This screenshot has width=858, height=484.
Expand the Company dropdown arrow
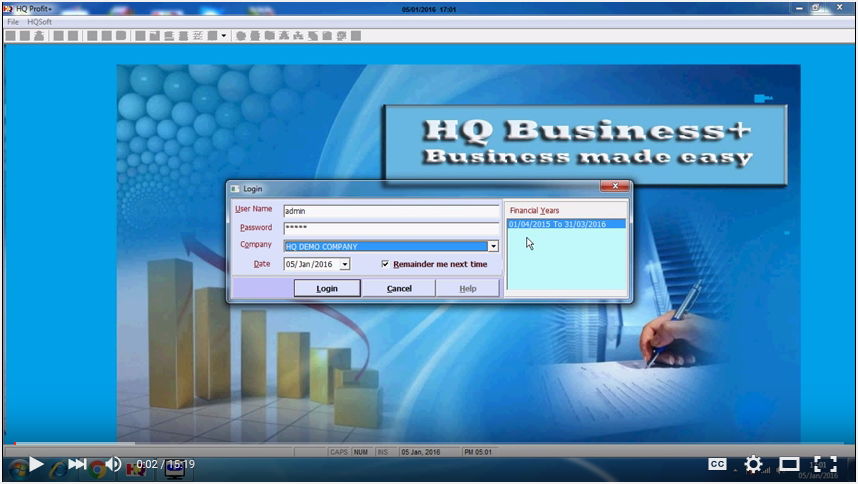(x=493, y=247)
